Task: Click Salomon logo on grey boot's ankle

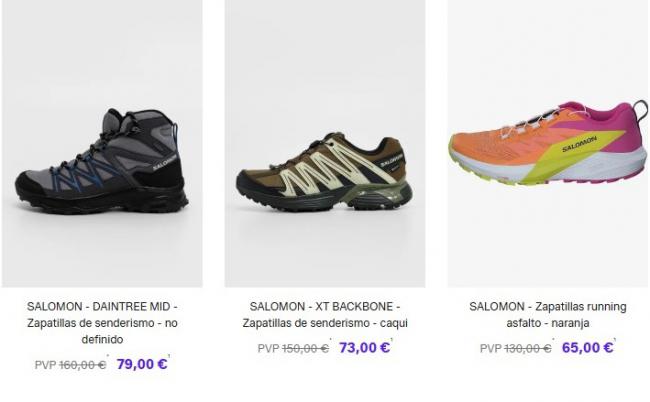Action: pyautogui.click(x=165, y=163)
